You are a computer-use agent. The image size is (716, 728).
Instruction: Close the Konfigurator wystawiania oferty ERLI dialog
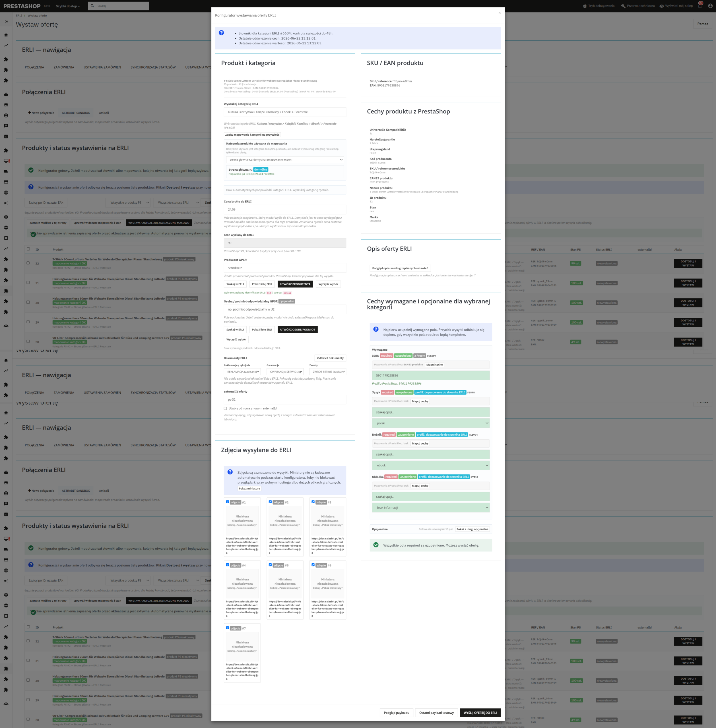500,13
